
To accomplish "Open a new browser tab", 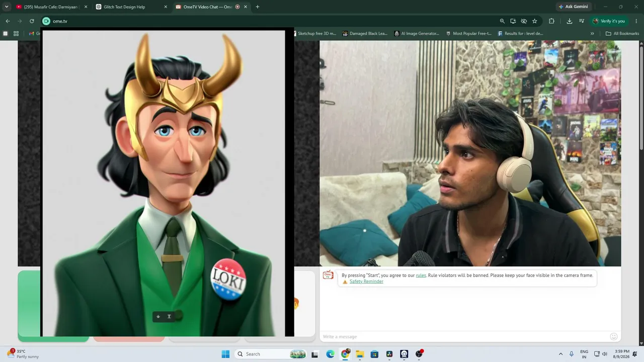I will coord(258,7).
